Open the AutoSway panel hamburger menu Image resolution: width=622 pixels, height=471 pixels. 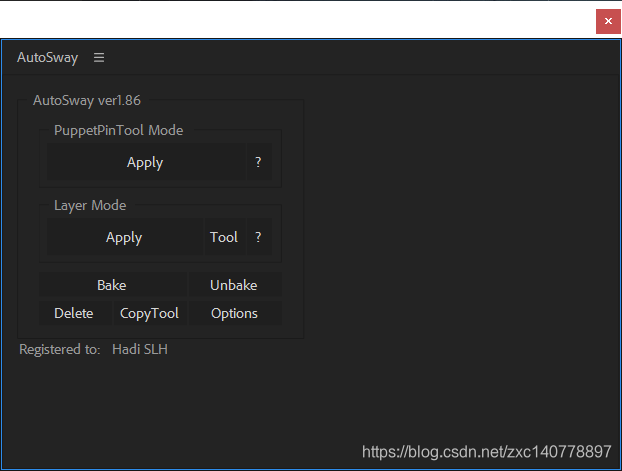click(x=99, y=58)
